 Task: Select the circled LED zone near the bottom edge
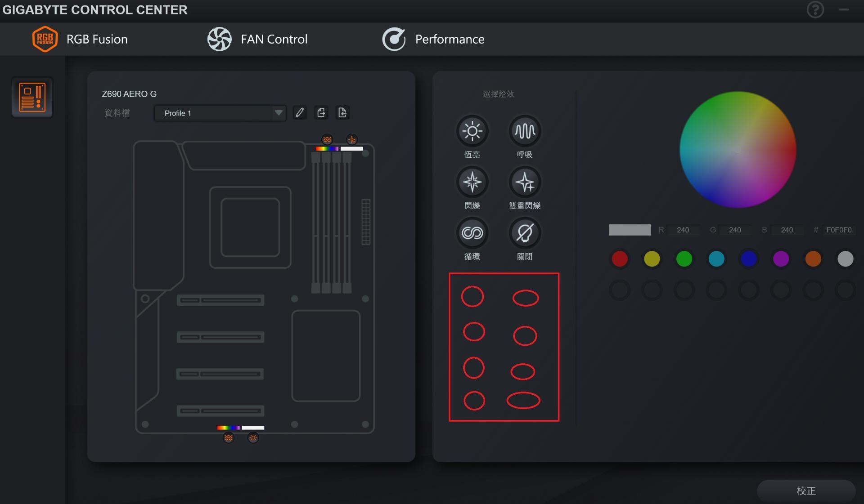(x=524, y=400)
